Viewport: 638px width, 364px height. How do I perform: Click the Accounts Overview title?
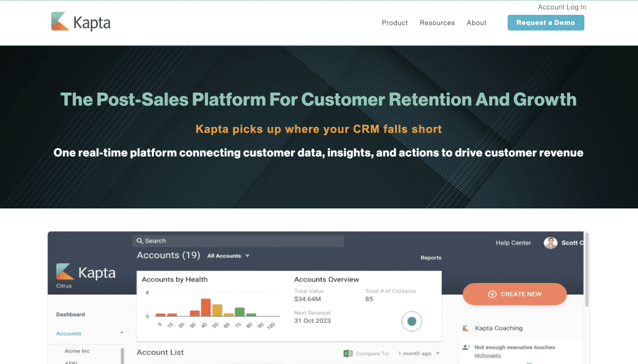tap(326, 279)
